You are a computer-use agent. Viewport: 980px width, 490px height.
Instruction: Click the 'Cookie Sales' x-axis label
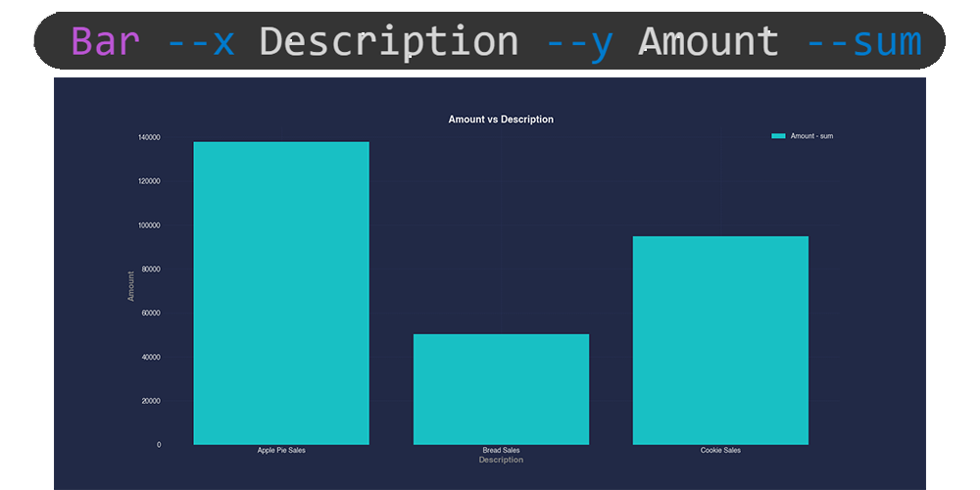[x=720, y=450]
